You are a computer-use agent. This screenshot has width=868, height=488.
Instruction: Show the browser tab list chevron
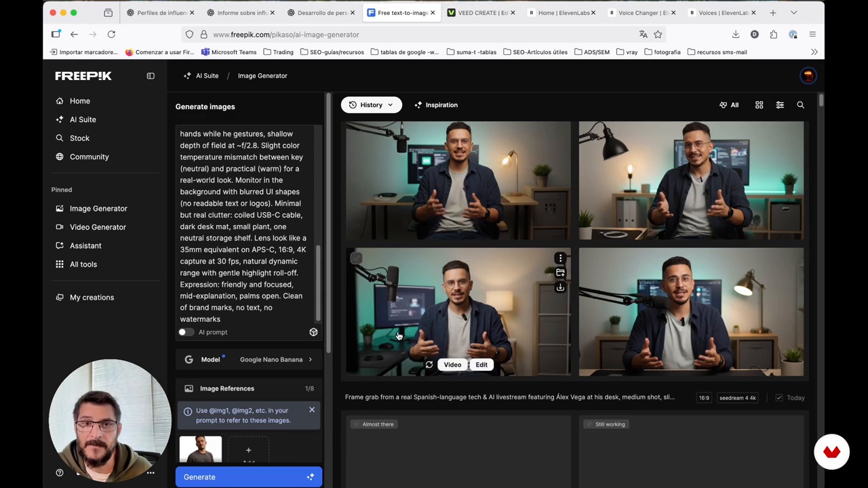793,13
